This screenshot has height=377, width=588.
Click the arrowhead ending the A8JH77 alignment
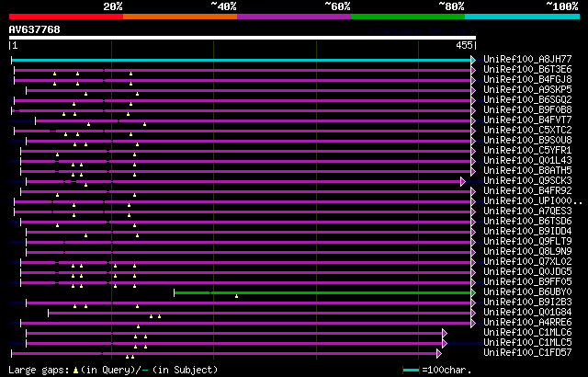pos(473,60)
